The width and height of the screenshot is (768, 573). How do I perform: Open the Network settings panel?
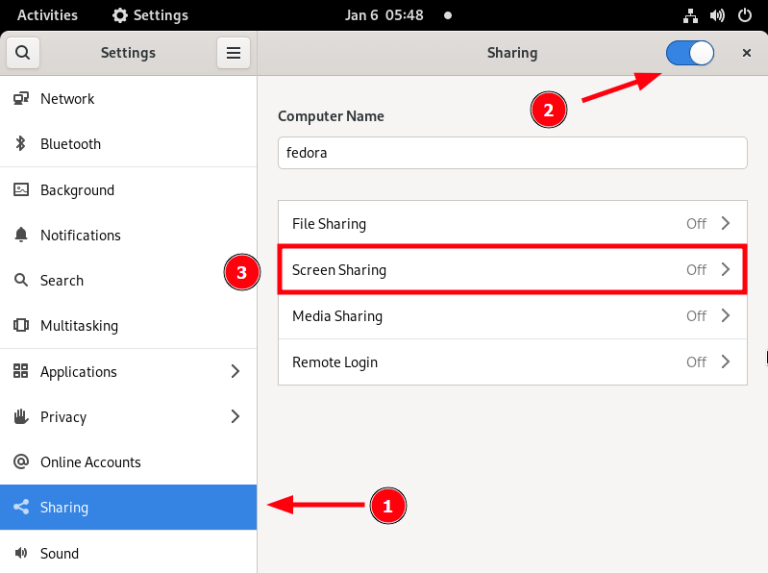point(128,98)
